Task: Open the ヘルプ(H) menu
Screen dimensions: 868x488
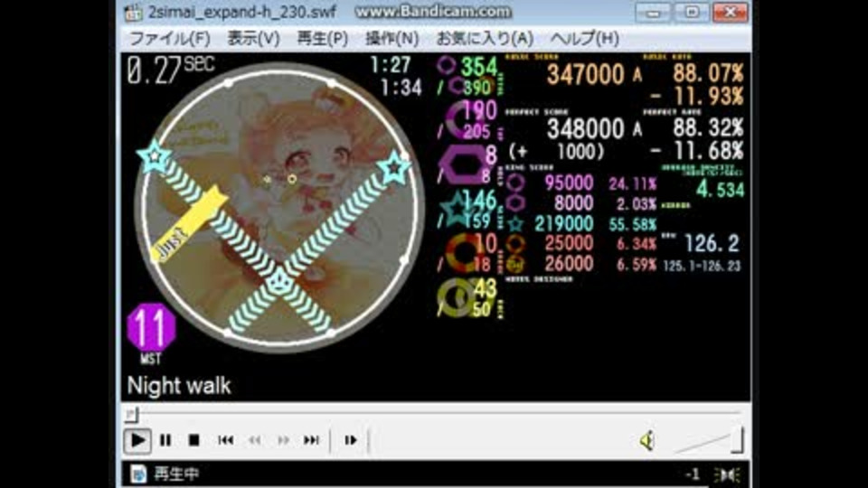Action: click(585, 39)
